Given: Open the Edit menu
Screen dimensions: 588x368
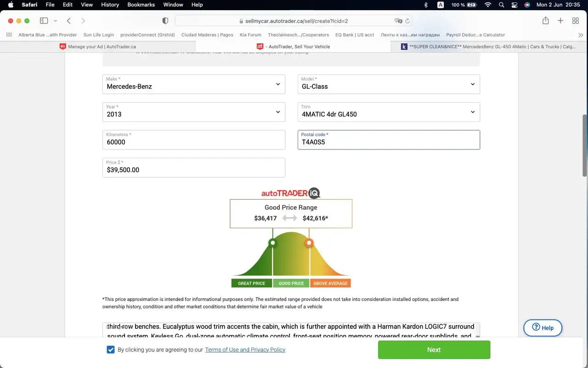Looking at the screenshot, I should click(68, 5).
